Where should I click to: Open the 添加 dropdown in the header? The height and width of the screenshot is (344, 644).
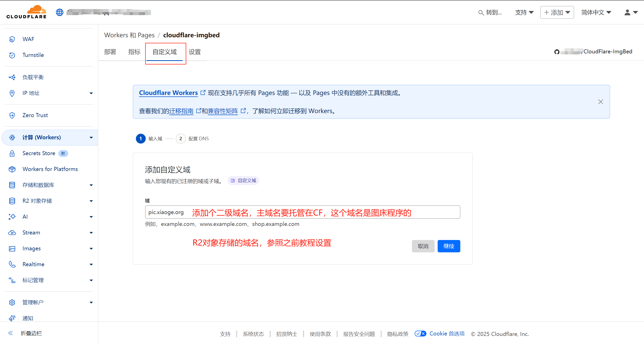[557, 12]
